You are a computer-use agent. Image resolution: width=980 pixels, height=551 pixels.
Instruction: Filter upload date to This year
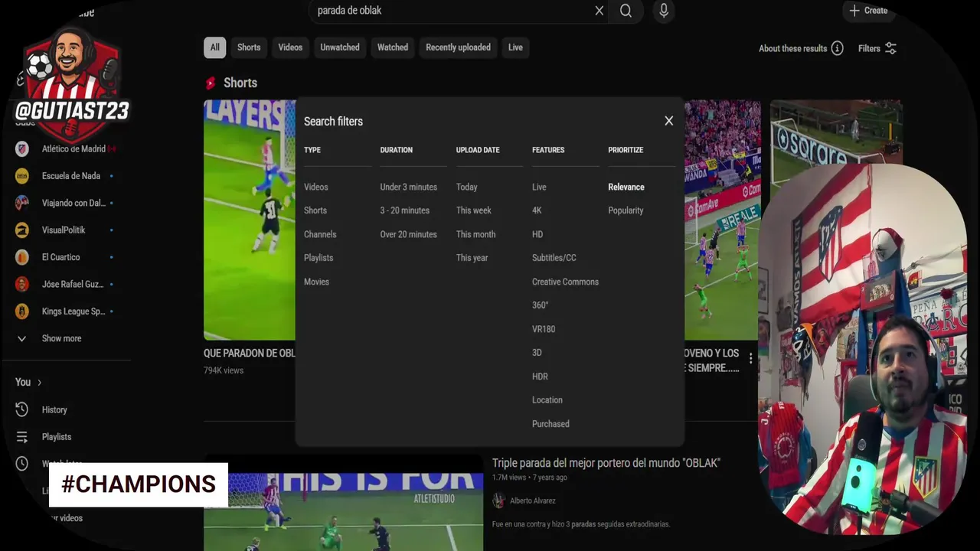pos(472,258)
